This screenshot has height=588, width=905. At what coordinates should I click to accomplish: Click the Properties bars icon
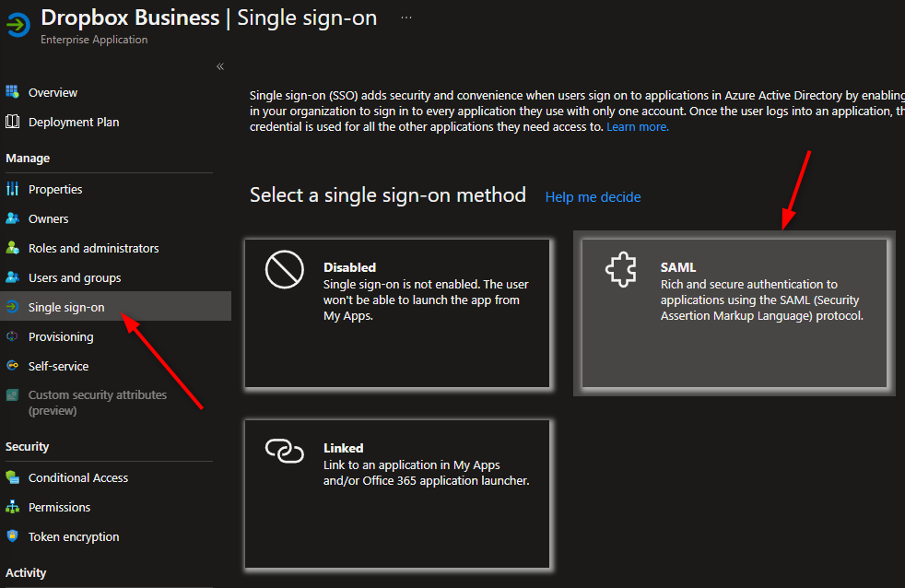[13, 189]
